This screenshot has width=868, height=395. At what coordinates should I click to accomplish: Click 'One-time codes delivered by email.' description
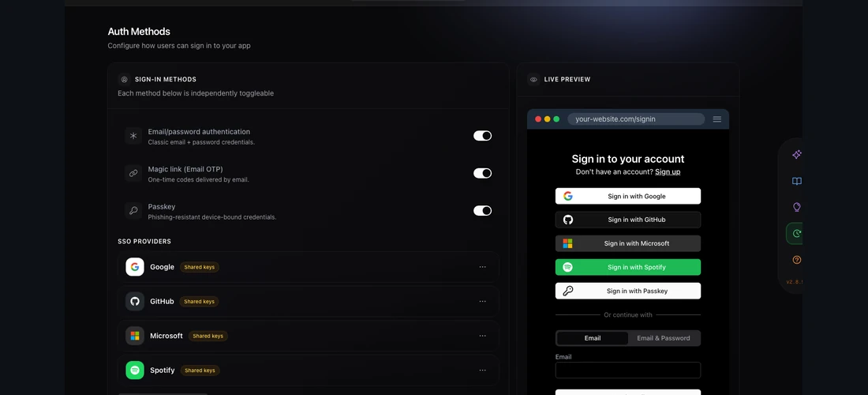coord(199,180)
